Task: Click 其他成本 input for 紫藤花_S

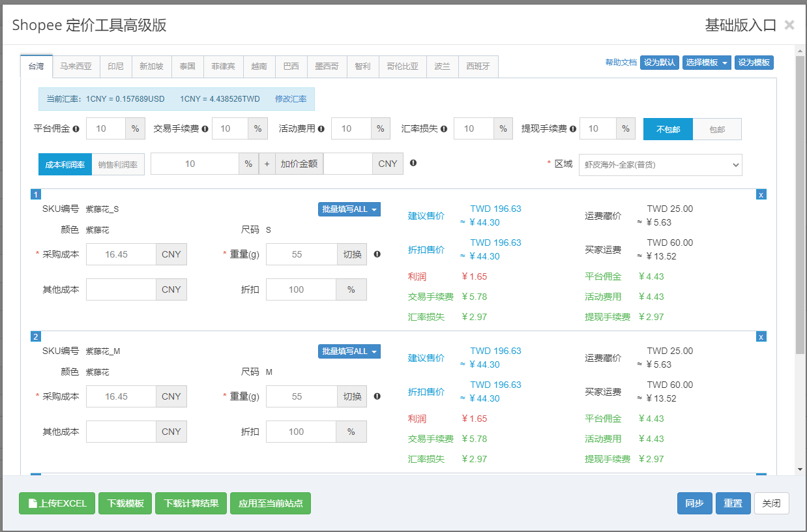Action: 121,289
